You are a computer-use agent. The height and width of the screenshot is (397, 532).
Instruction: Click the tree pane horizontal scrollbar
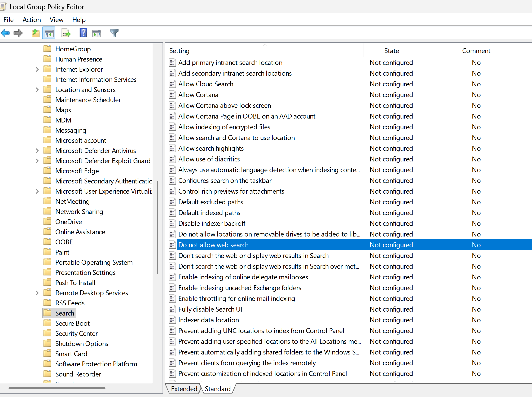coord(57,388)
